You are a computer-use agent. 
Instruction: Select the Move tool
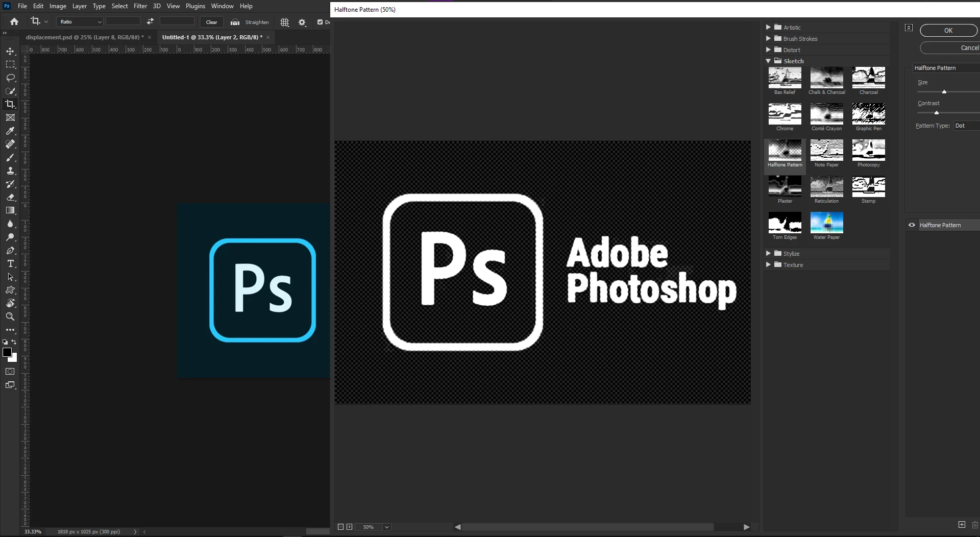click(x=10, y=51)
